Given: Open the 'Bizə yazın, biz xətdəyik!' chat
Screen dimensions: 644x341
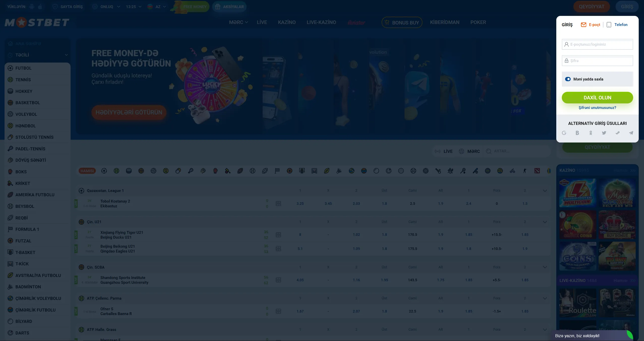Looking at the screenshot, I should tap(592, 336).
